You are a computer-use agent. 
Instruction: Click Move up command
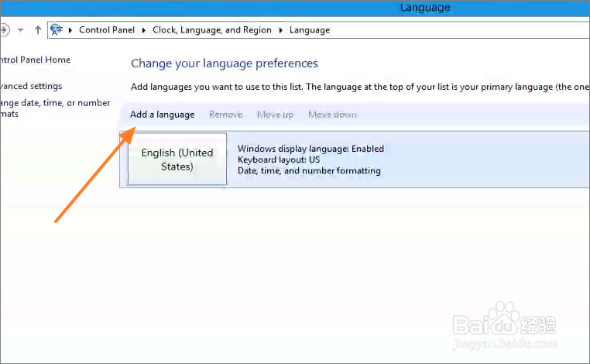tap(275, 115)
